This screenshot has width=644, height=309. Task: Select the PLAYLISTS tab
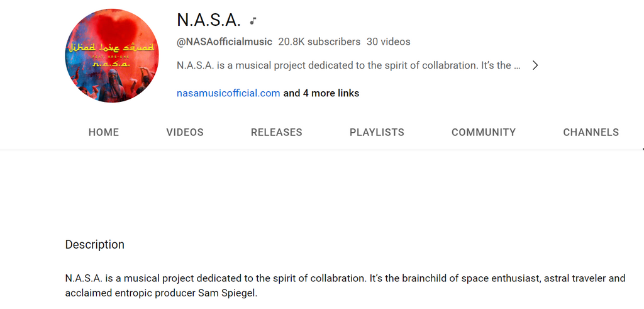tap(377, 132)
